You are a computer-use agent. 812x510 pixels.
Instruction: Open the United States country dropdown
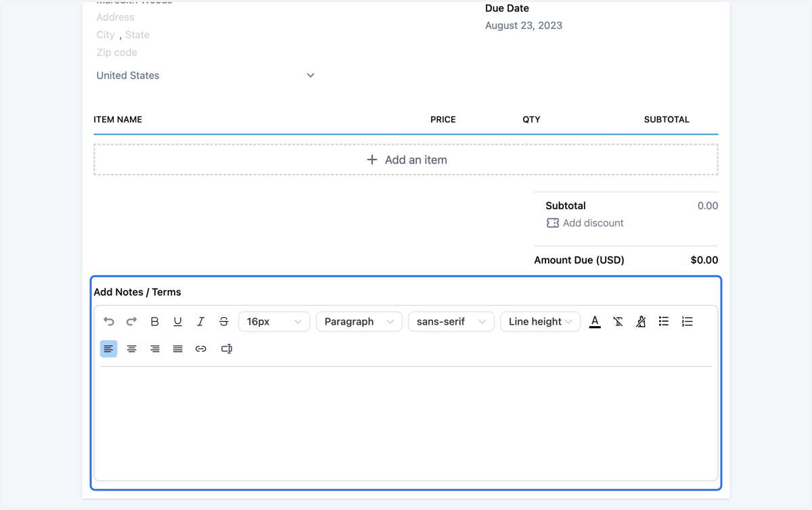click(x=205, y=75)
